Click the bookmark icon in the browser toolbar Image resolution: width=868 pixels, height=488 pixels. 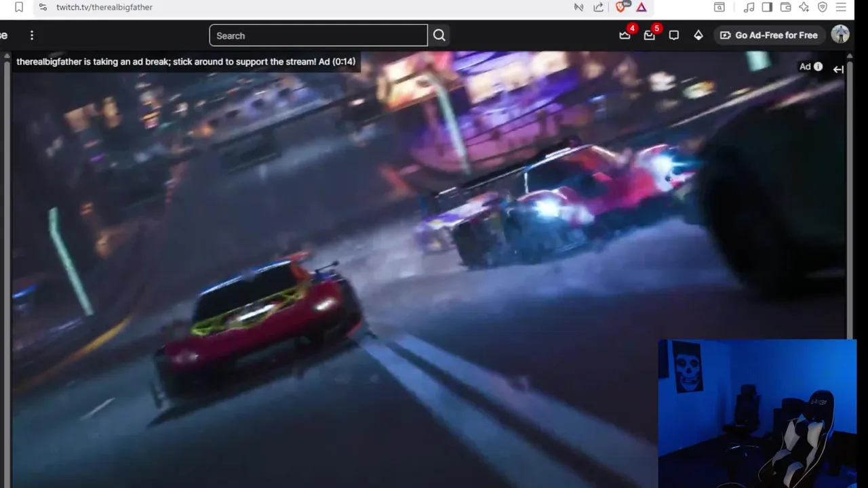coord(19,7)
